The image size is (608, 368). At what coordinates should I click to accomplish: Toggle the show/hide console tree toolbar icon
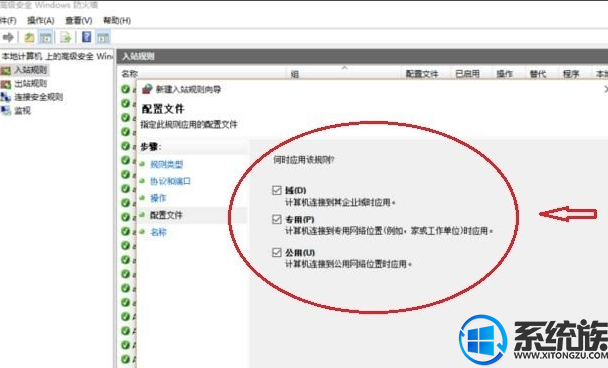pyautogui.click(x=46, y=37)
